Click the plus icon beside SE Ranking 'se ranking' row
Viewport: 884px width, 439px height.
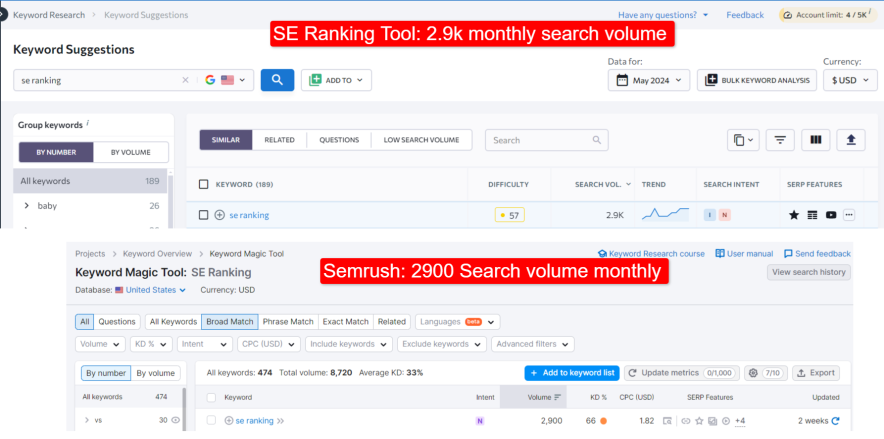(220, 215)
